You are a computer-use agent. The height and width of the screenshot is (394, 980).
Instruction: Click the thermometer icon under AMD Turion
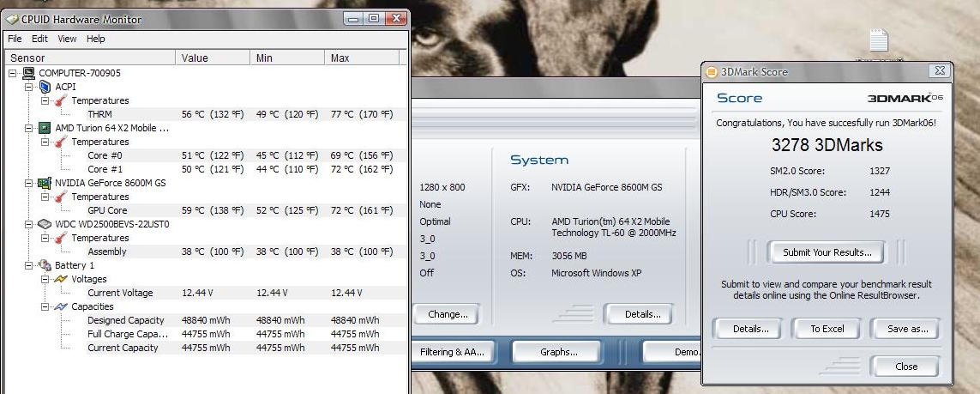[x=61, y=142]
